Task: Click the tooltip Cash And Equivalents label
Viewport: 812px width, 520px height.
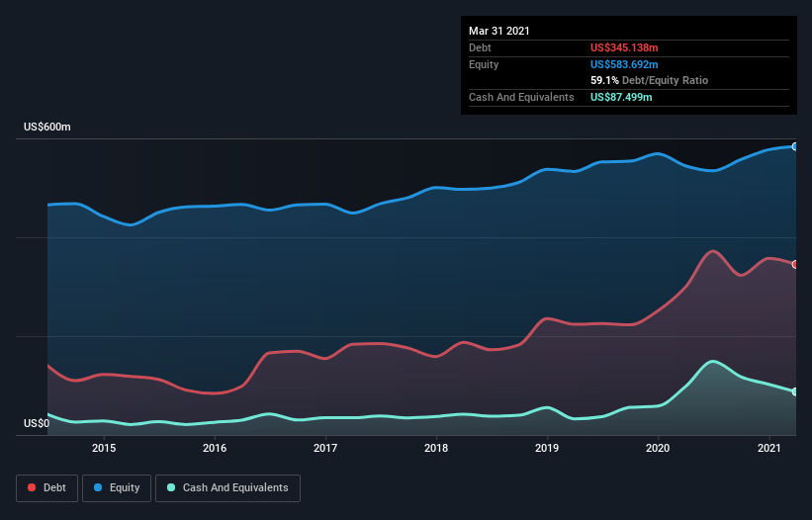Action: [521, 97]
